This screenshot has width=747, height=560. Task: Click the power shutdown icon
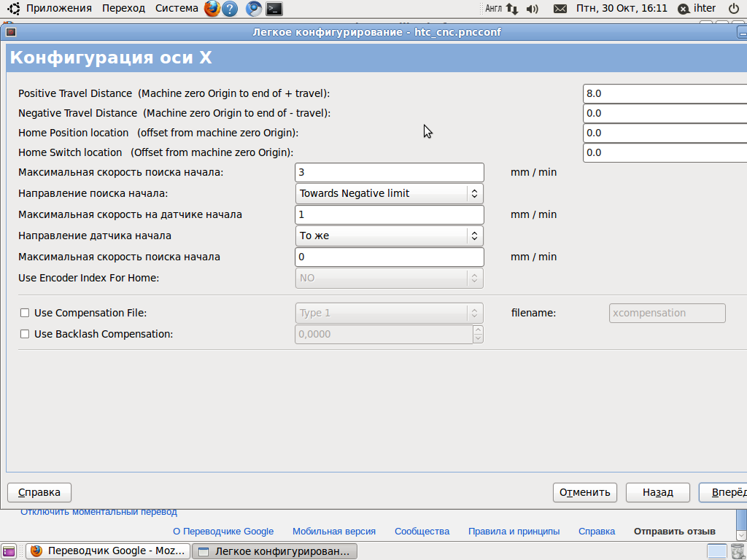(734, 9)
